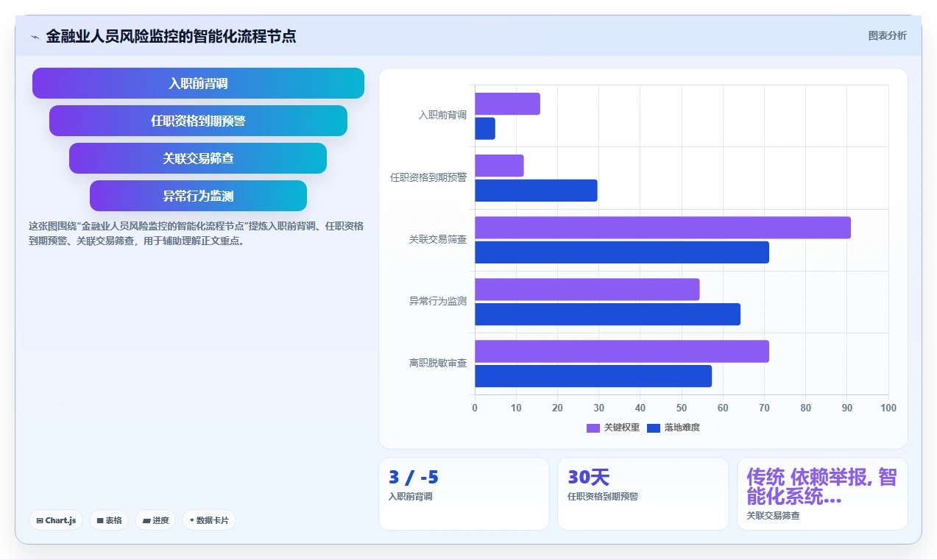Image resolution: width=937 pixels, height=560 pixels.
Task: Click the 数据卡片 tag chip
Action: click(x=209, y=520)
